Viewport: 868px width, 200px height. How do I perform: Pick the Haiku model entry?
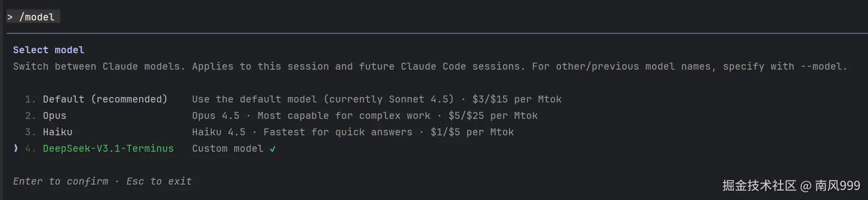pos(57,132)
